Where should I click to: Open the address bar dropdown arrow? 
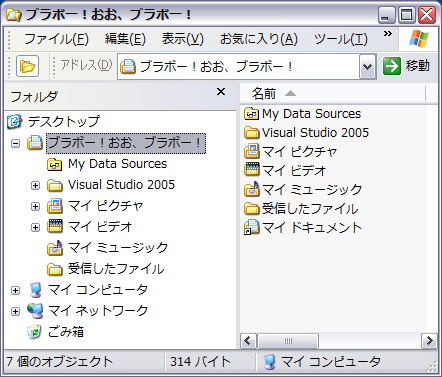368,66
